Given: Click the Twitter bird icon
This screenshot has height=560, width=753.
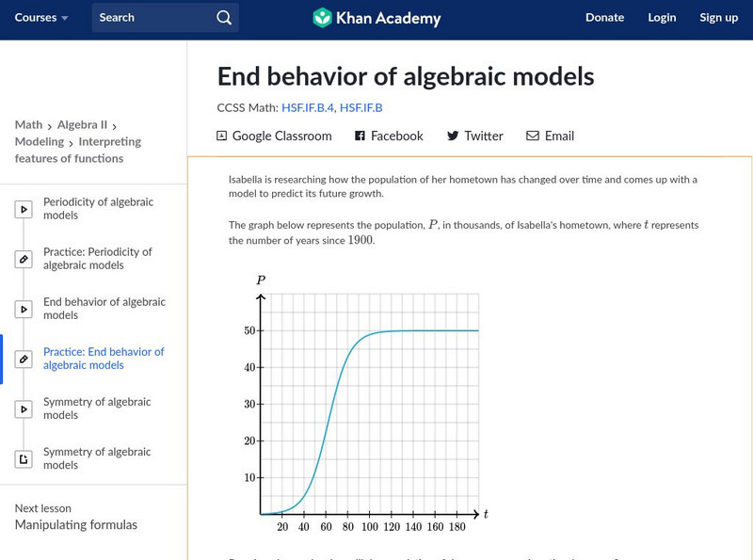Looking at the screenshot, I should (x=453, y=136).
